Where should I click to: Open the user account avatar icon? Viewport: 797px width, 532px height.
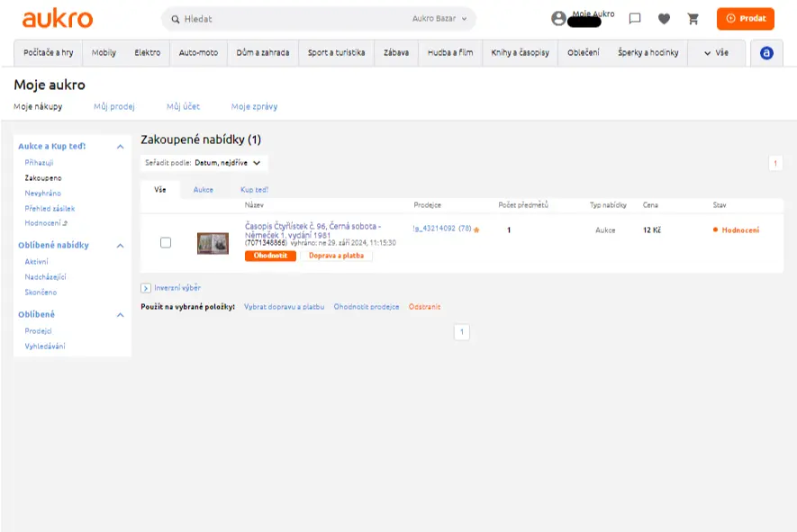coord(558,19)
